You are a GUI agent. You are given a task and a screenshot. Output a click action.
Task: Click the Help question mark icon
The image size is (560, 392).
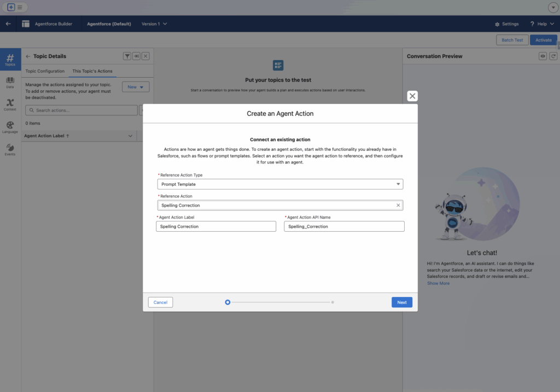532,24
